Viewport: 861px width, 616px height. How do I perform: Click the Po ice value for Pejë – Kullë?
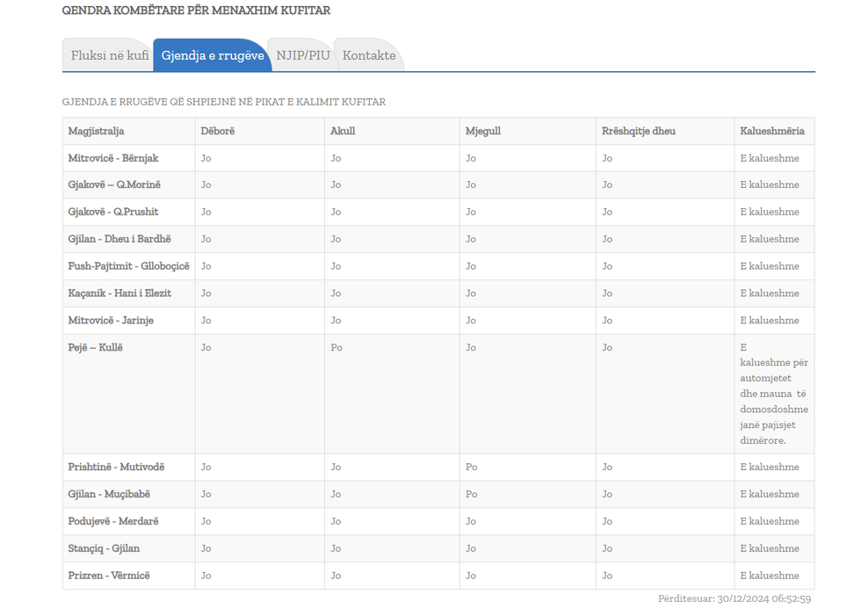pyautogui.click(x=336, y=347)
